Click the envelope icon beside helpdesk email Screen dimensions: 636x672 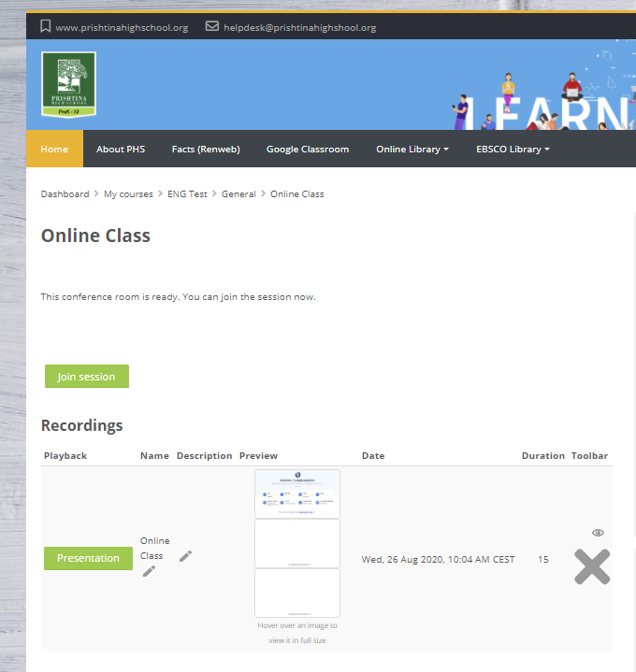click(x=212, y=26)
